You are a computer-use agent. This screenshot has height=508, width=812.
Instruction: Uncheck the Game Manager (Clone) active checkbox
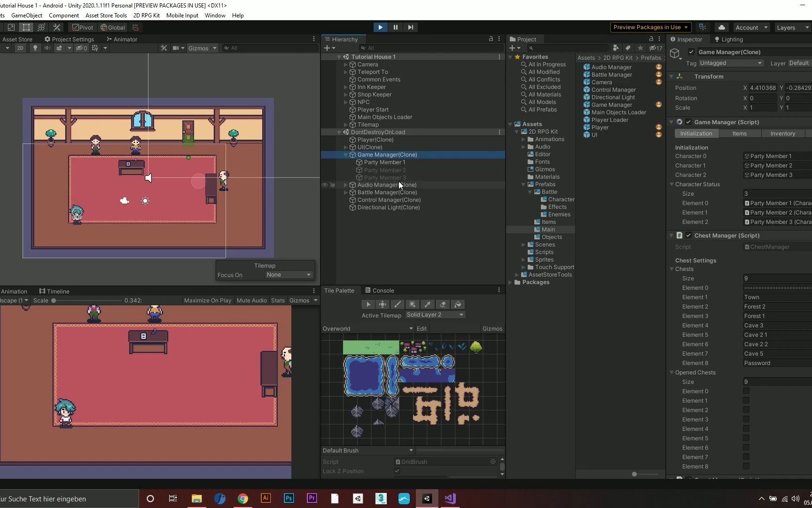click(x=691, y=52)
